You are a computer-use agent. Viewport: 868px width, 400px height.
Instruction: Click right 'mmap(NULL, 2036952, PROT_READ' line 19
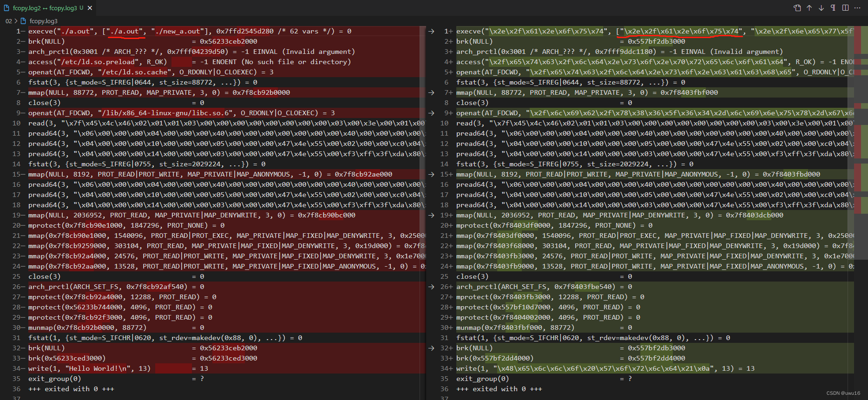[x=620, y=215]
